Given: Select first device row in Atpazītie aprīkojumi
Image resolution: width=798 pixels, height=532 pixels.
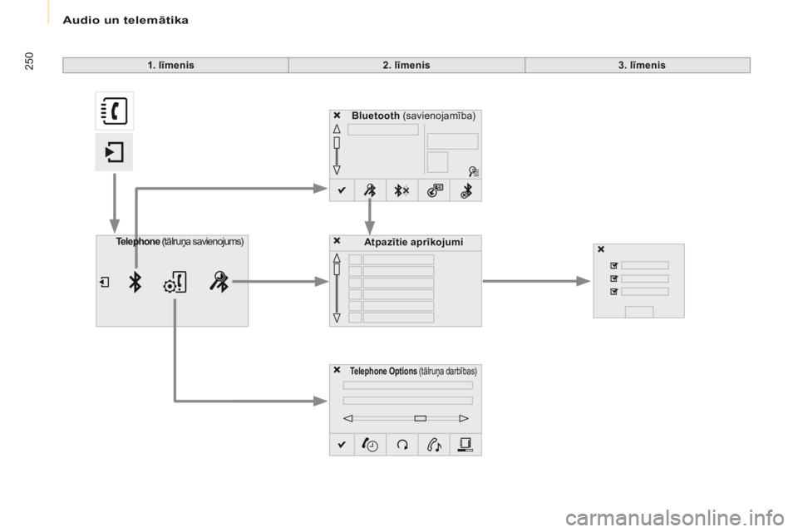Looking at the screenshot, I should [397, 260].
